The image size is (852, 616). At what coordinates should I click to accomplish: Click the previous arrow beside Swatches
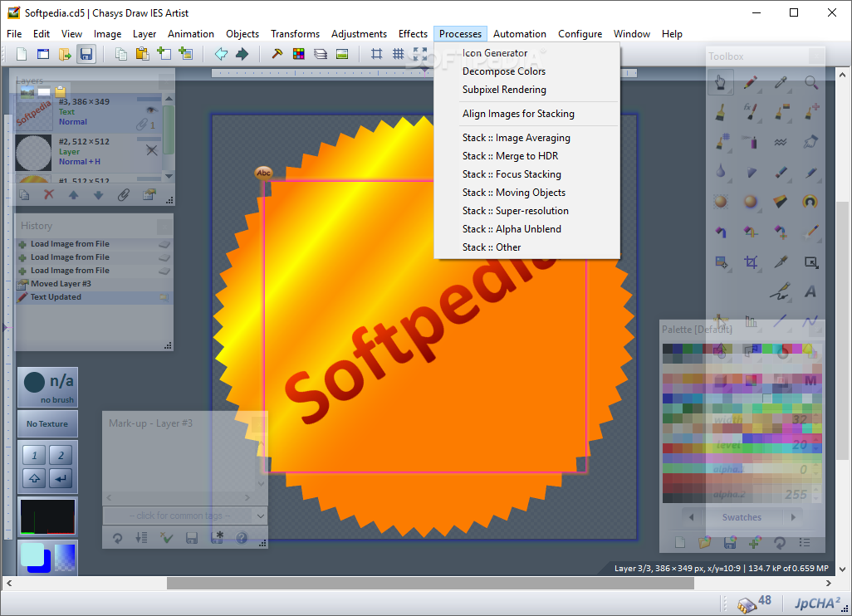(x=691, y=517)
